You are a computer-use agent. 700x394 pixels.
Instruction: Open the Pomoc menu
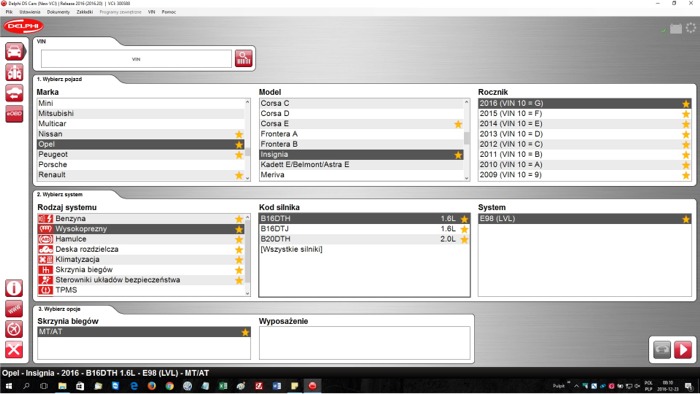click(169, 12)
